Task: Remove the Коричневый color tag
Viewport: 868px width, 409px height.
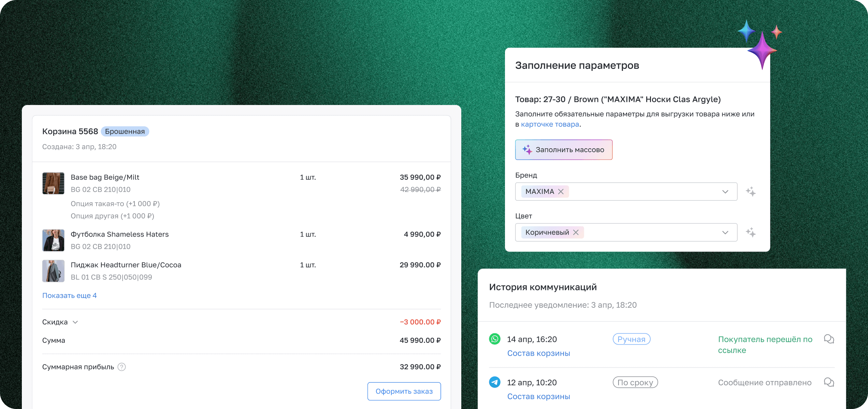Action: (576, 232)
